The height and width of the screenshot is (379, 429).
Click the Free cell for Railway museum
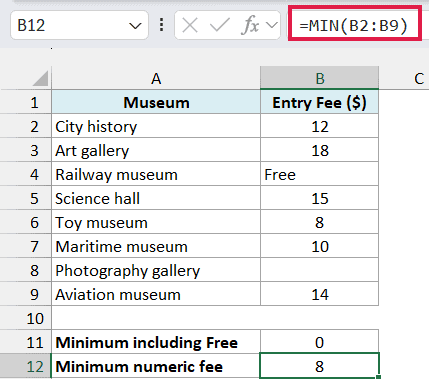[x=319, y=174]
